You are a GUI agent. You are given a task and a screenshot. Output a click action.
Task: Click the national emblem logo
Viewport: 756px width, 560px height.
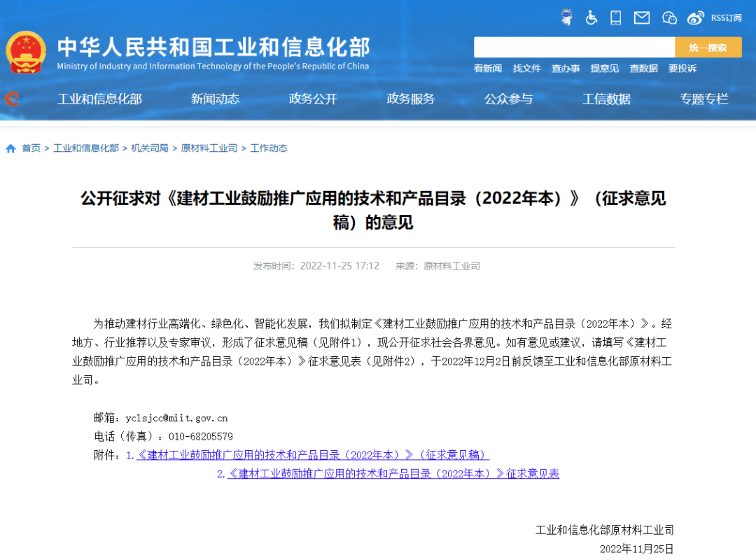[26, 52]
